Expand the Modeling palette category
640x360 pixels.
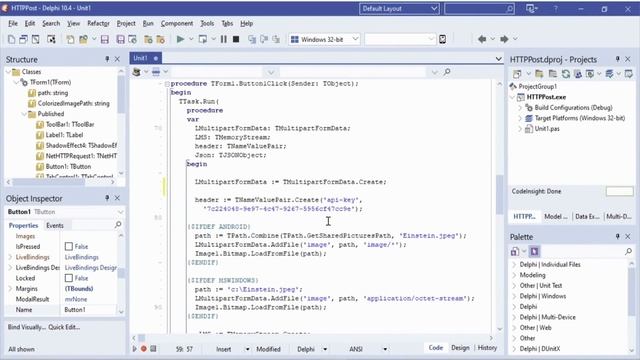coord(514,275)
